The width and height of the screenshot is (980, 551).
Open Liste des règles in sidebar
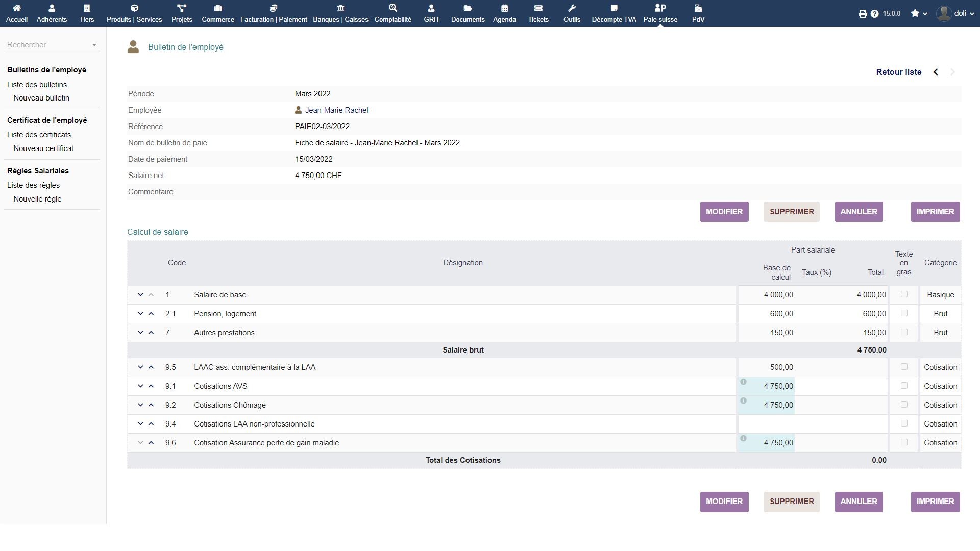click(x=33, y=185)
